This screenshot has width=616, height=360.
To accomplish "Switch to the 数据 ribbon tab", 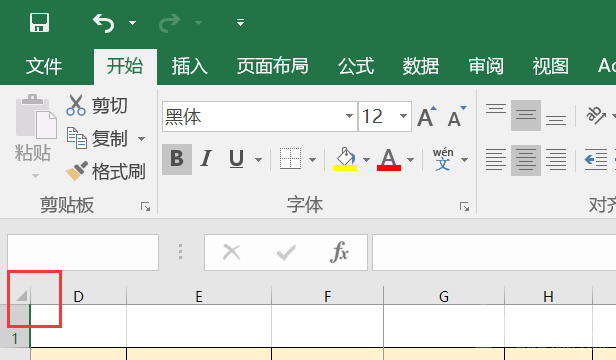I will [x=420, y=66].
